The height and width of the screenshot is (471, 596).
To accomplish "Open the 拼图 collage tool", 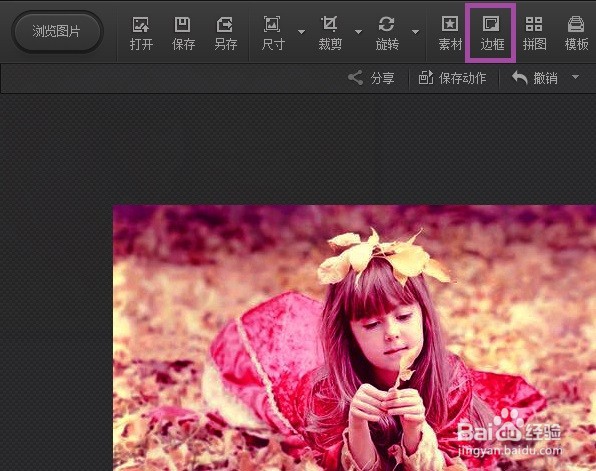I will (534, 33).
